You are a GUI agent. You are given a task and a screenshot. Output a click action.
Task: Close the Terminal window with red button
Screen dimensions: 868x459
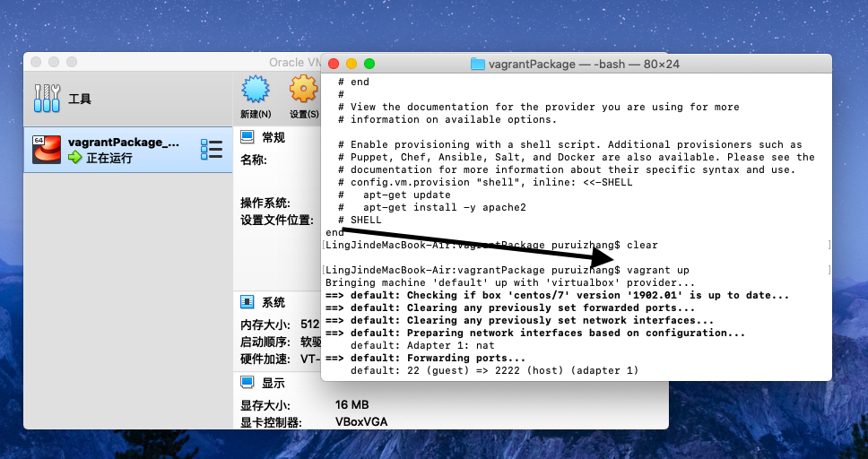(334, 64)
